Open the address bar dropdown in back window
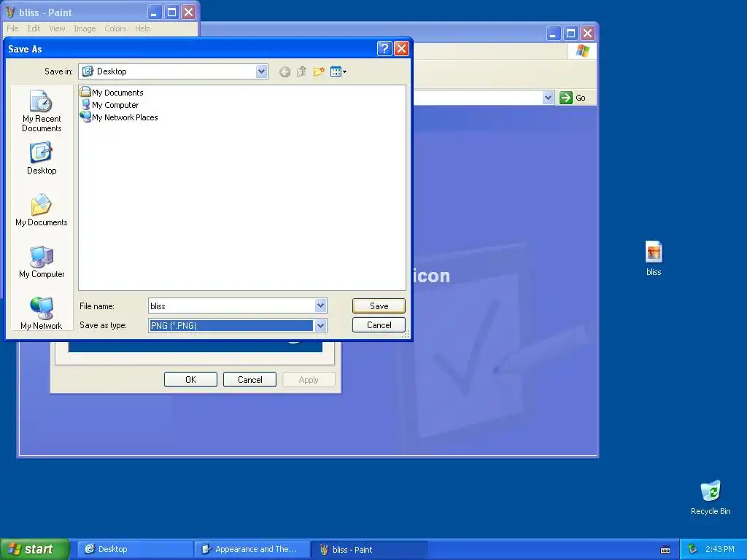 point(548,98)
